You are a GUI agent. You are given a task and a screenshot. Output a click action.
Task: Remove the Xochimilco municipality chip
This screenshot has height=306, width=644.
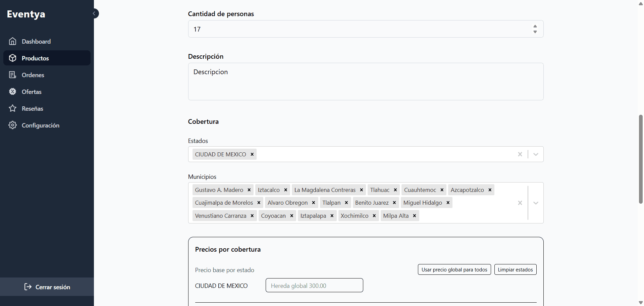374,216
